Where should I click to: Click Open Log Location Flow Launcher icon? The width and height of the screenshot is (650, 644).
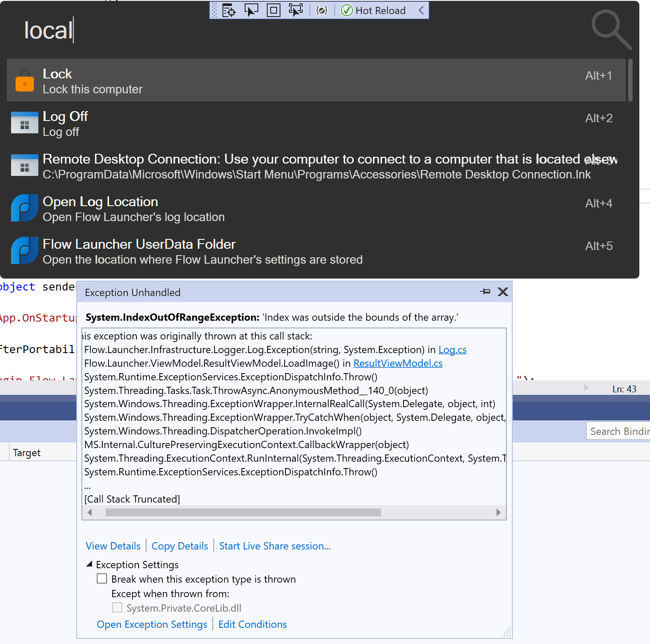tap(25, 208)
